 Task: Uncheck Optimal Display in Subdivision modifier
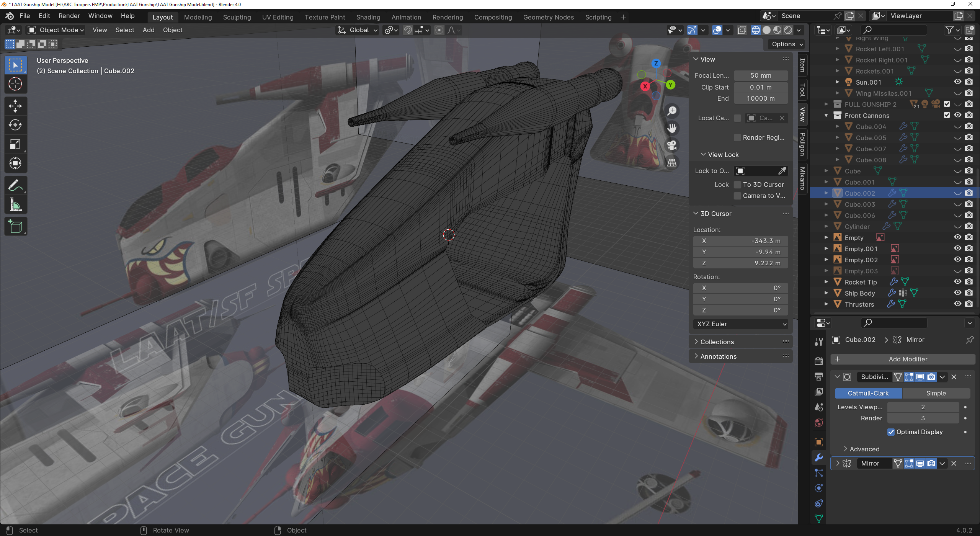[x=891, y=432]
